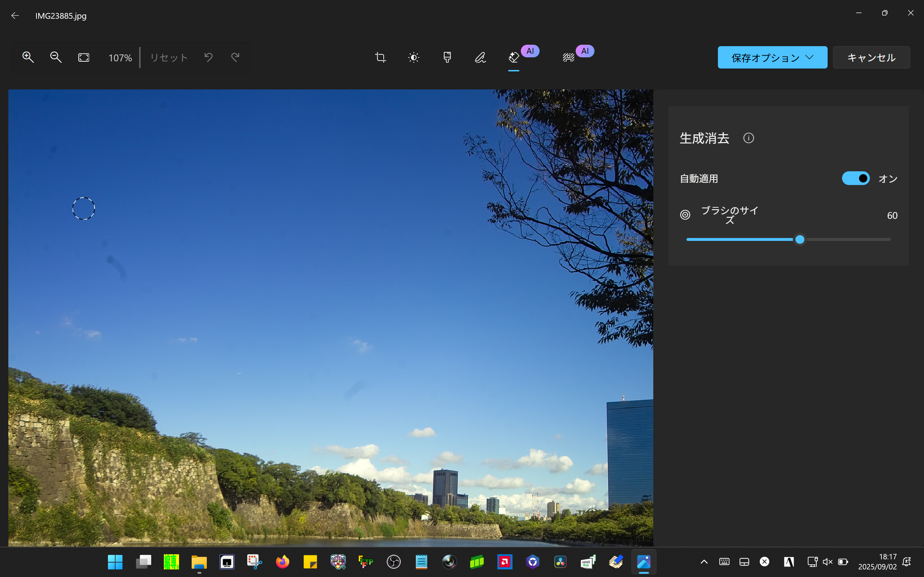Screen dimensions: 924x577
Task: Go back using the back arrow
Action: coord(15,16)
